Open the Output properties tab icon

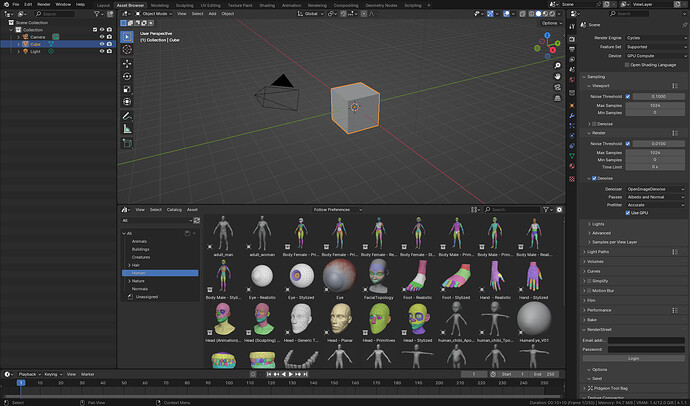click(x=572, y=49)
